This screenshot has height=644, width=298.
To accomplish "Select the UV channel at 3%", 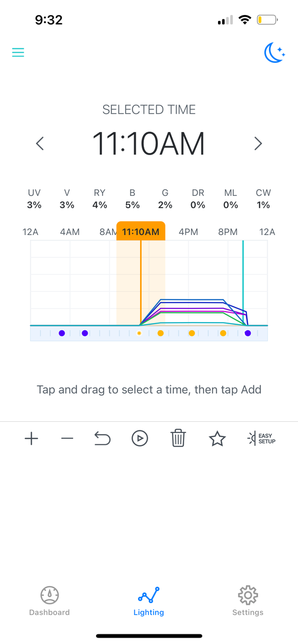I will point(34,199).
